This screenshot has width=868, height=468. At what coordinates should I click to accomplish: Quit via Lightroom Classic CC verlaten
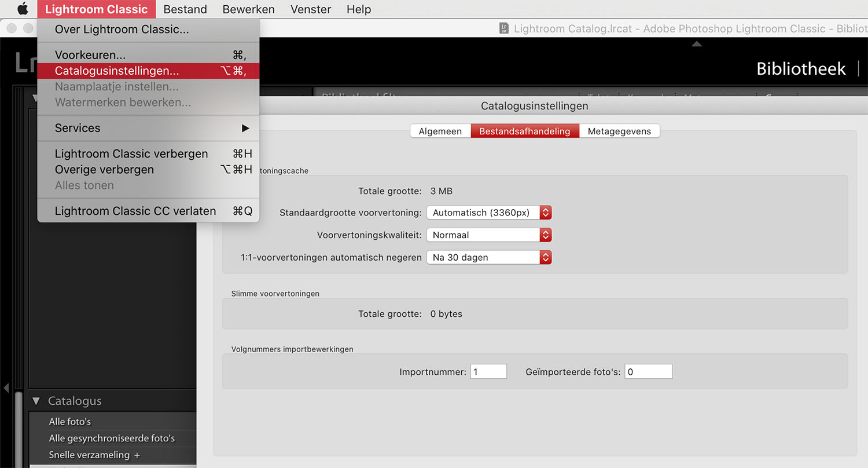coord(148,211)
